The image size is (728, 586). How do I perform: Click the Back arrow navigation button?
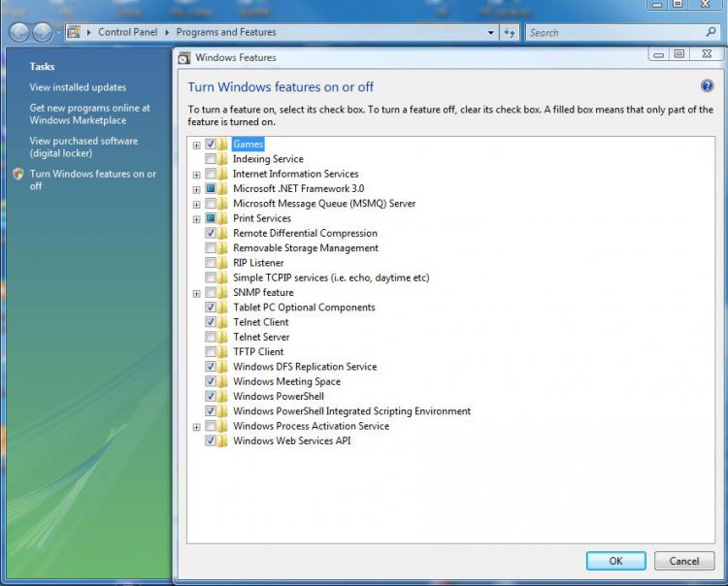pyautogui.click(x=19, y=32)
